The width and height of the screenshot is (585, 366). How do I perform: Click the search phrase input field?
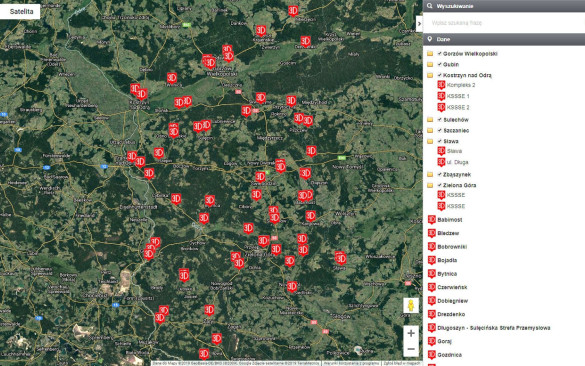[x=504, y=23]
